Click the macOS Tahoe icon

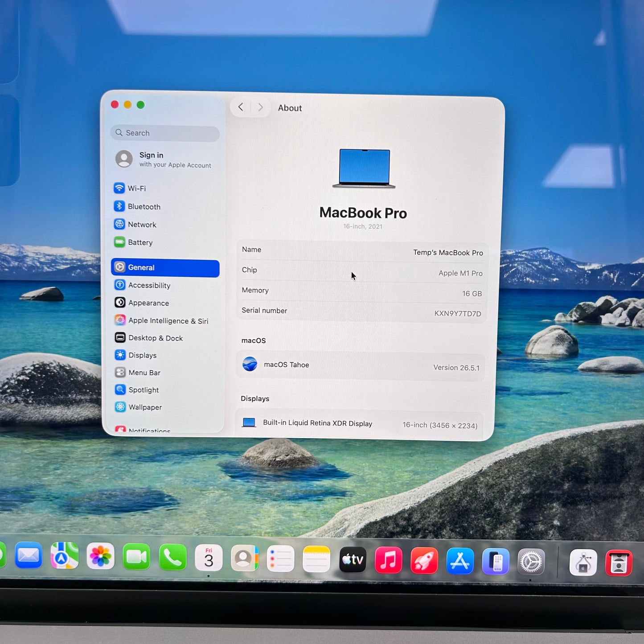[250, 364]
